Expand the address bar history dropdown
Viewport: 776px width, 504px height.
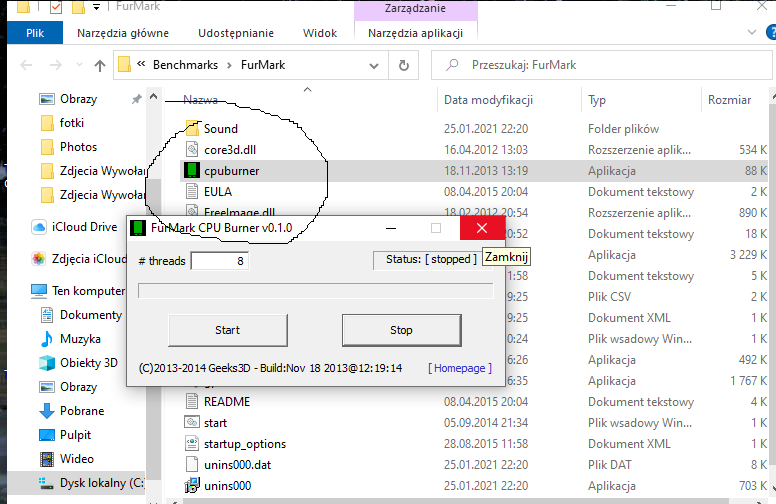(374, 65)
